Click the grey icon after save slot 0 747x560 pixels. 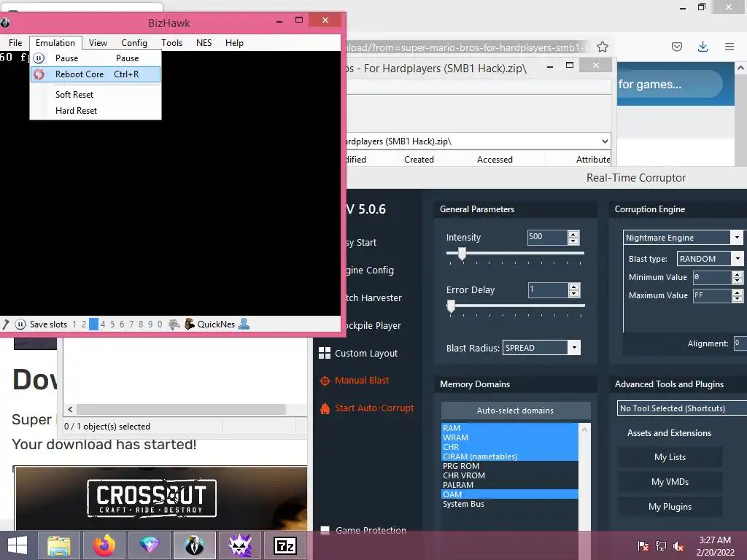tap(174, 324)
